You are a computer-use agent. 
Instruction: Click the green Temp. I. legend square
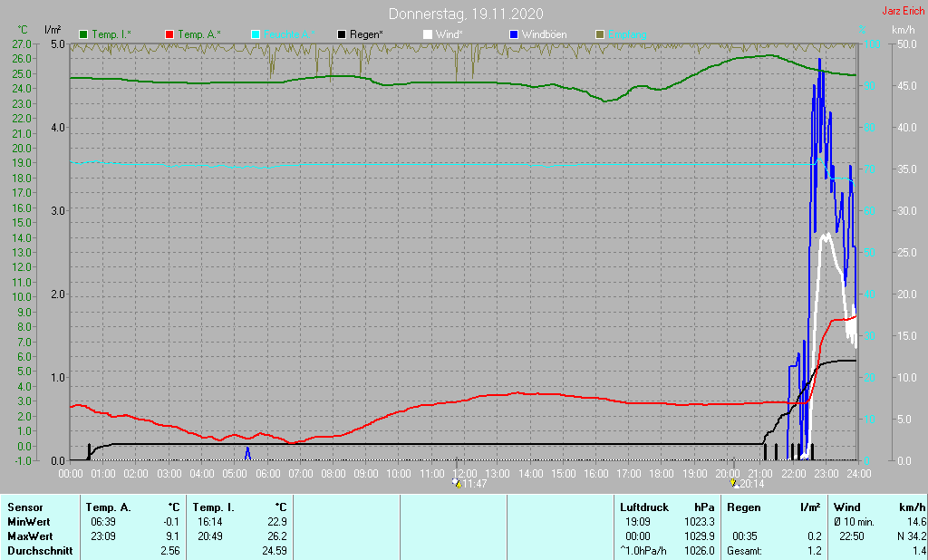84,34
